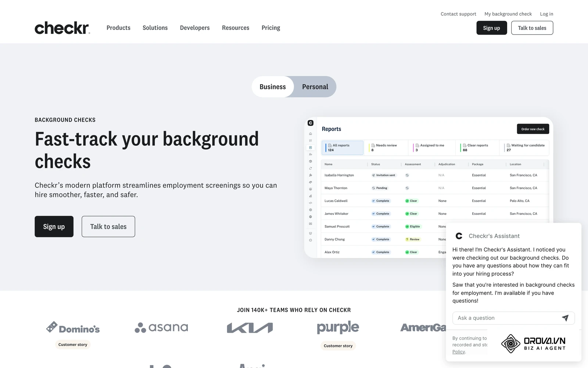Click the send arrow in the assistant chat
The image size is (588, 368).
(565, 318)
